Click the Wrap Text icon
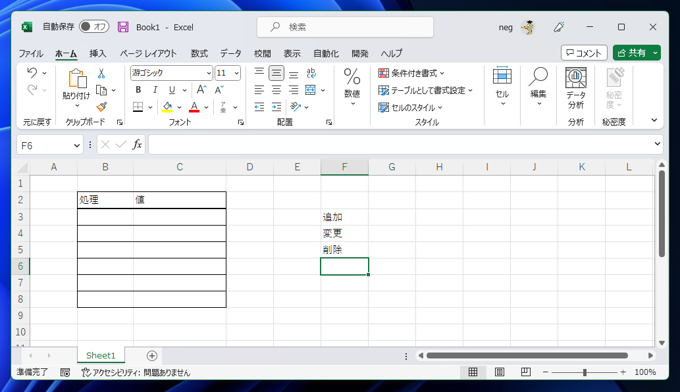 311,73
